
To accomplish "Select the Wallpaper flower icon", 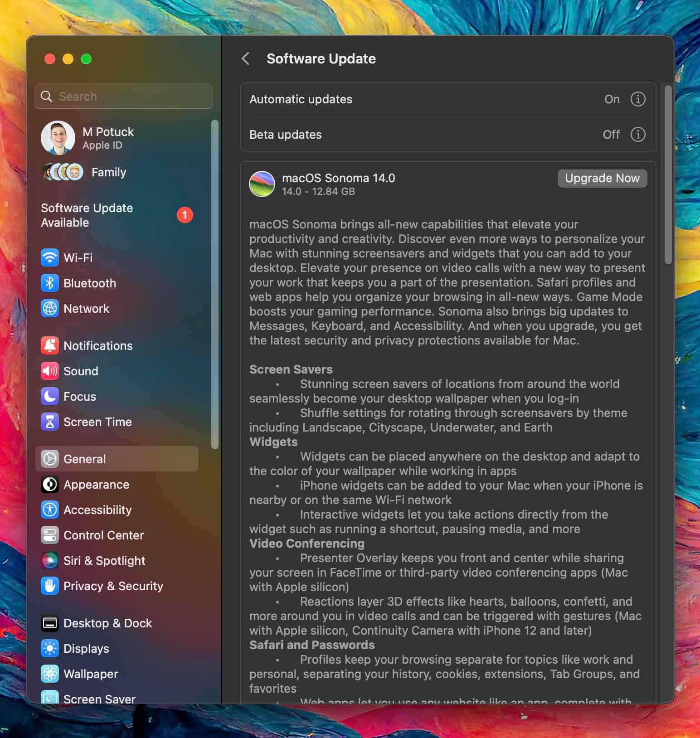I will point(50,674).
